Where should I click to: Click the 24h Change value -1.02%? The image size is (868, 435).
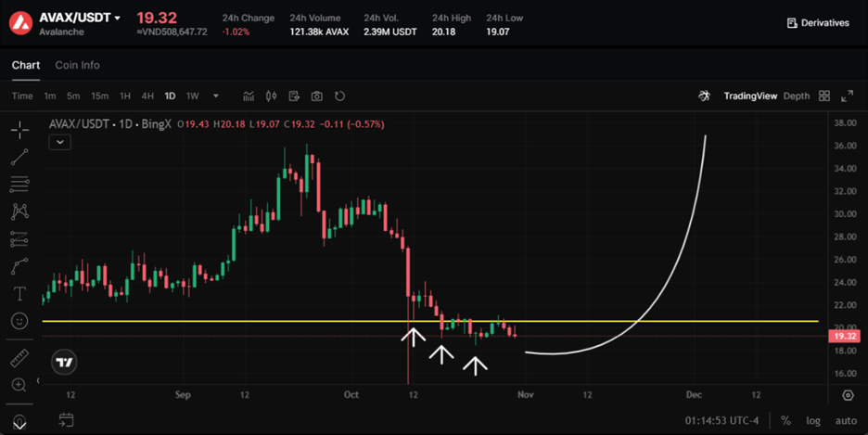[236, 32]
